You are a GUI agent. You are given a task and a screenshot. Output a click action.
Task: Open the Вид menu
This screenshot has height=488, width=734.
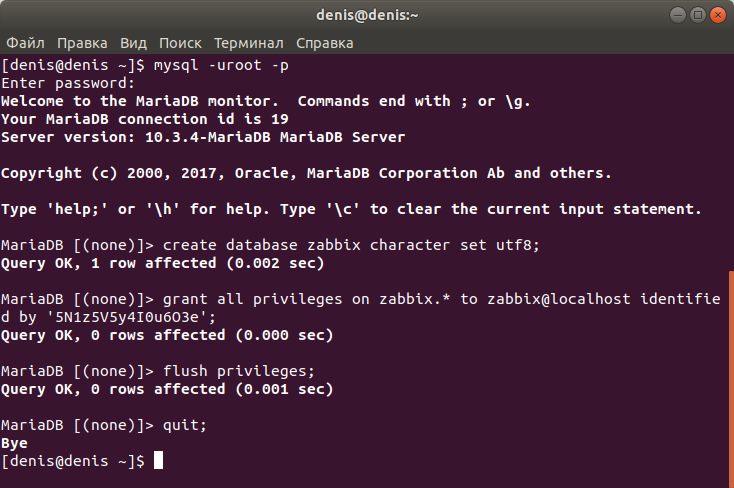click(x=133, y=43)
